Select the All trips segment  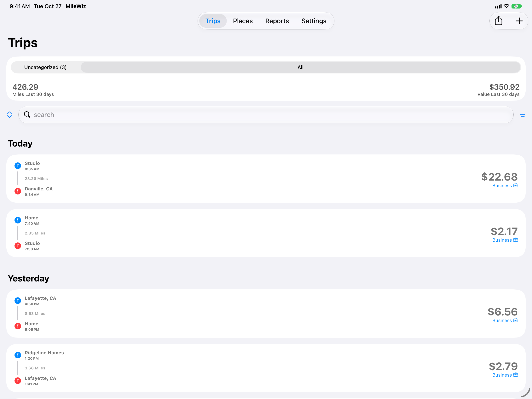pyautogui.click(x=301, y=67)
